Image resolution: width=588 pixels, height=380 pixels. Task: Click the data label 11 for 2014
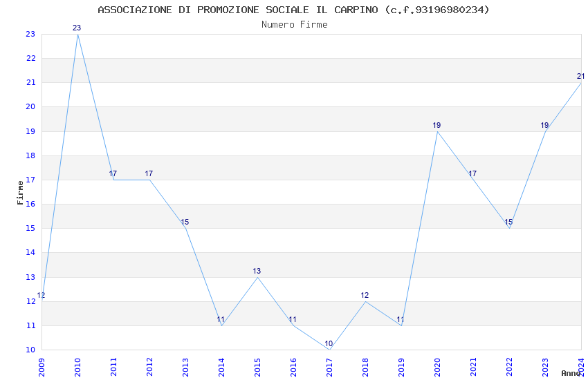pyautogui.click(x=221, y=320)
